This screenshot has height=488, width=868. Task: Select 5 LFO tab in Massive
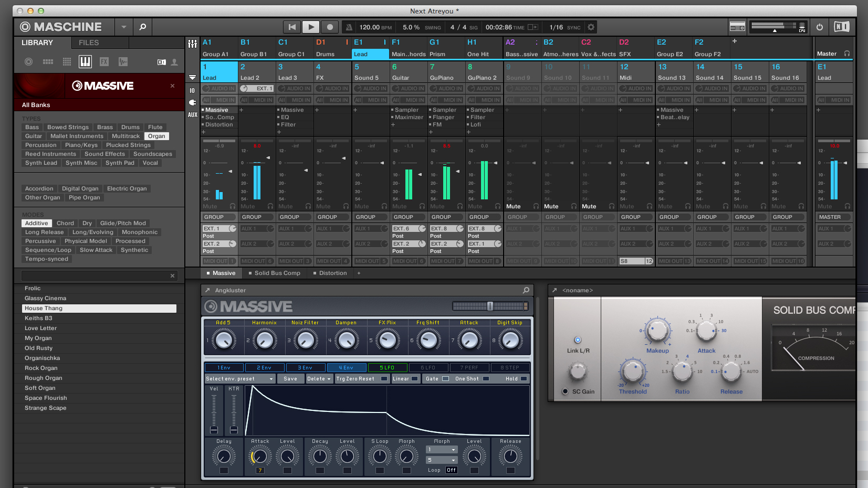pyautogui.click(x=387, y=367)
